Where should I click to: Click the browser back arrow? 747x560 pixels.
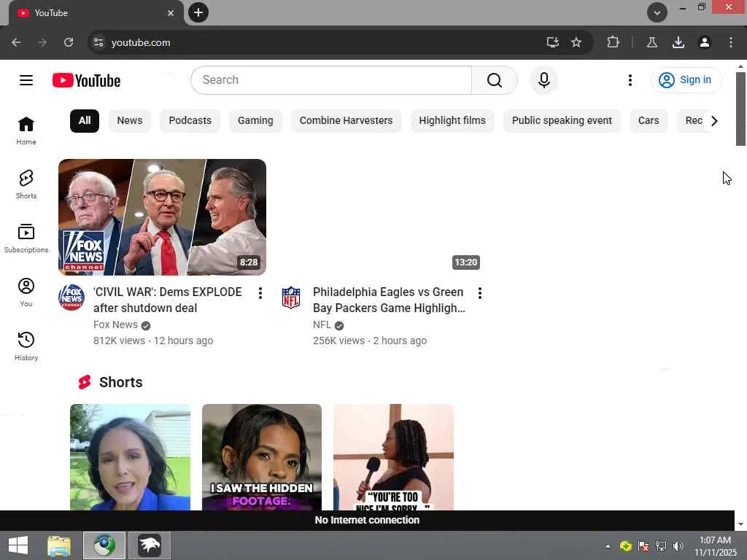[x=16, y=42]
